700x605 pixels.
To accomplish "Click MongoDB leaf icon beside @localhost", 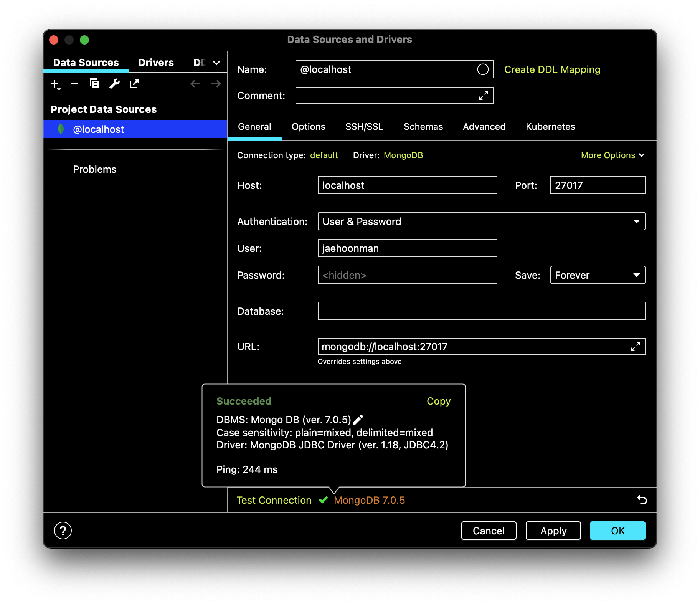I will click(x=61, y=129).
